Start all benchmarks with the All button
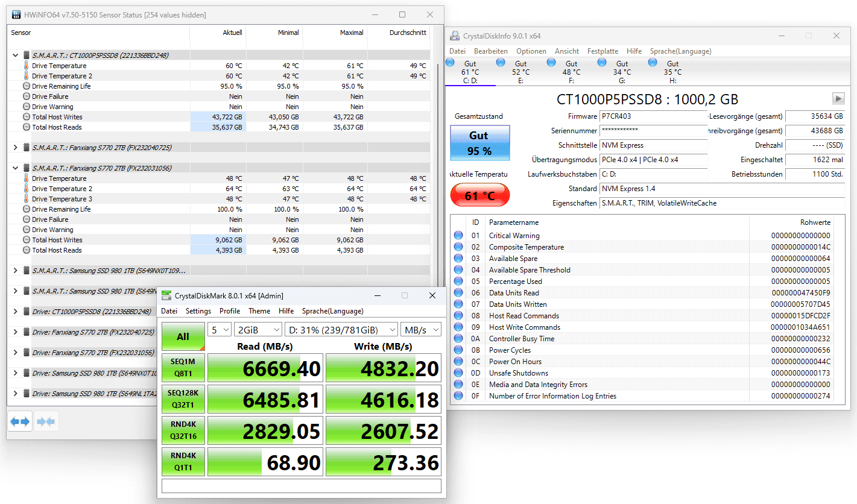The width and height of the screenshot is (857, 504). point(183,336)
